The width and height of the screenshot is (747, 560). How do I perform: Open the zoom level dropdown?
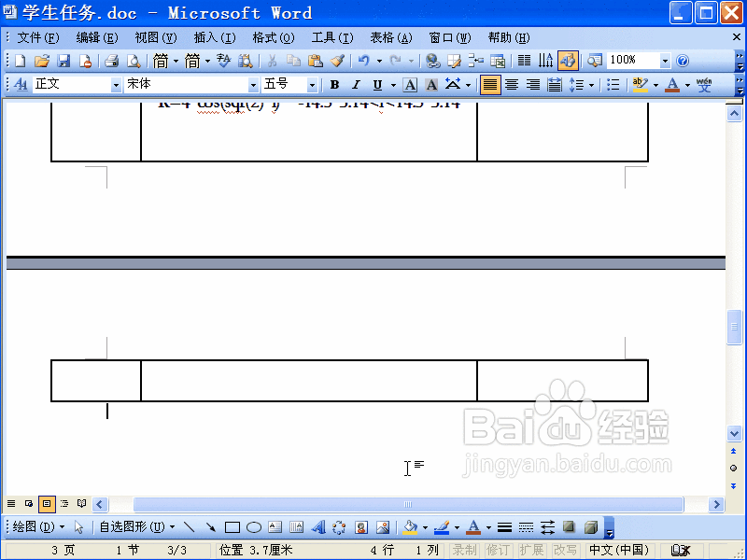[x=665, y=60]
